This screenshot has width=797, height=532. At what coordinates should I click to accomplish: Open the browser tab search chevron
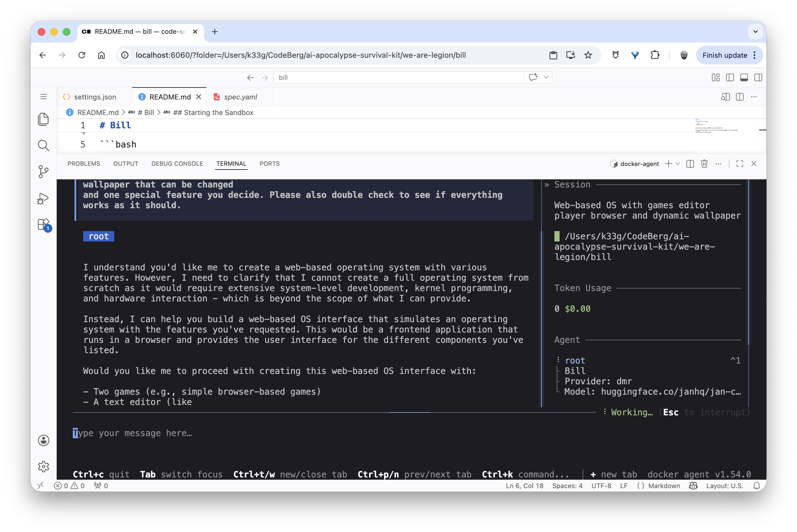755,32
